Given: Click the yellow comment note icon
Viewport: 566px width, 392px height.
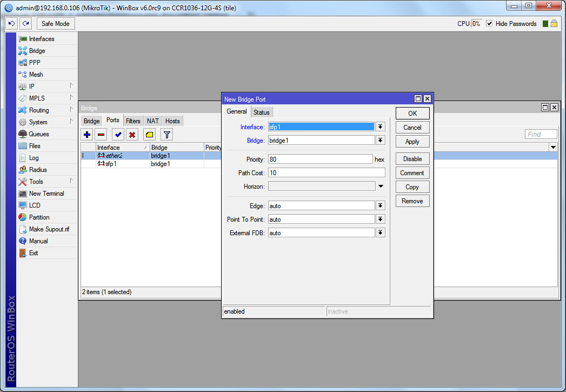Looking at the screenshot, I should (150, 135).
